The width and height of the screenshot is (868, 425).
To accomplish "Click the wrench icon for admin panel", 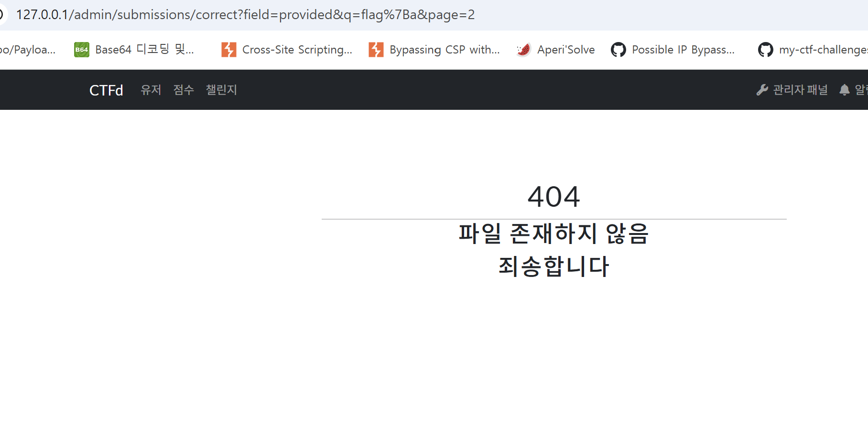I will (x=762, y=90).
